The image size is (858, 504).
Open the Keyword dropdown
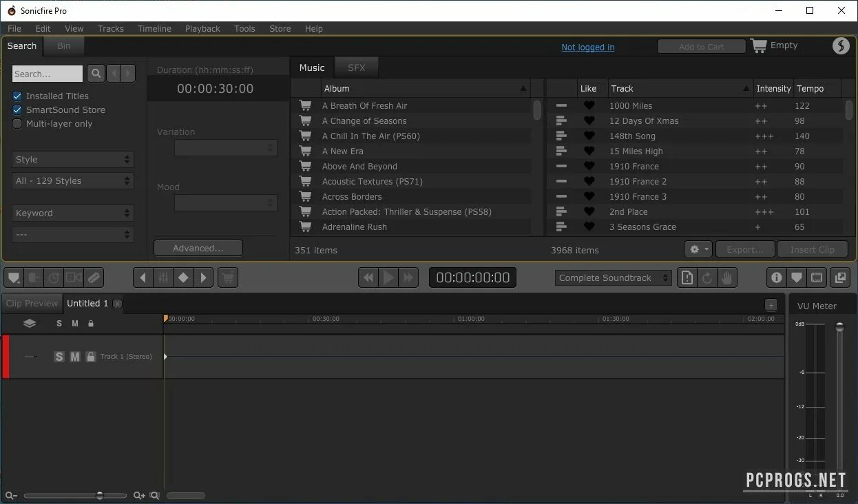(73, 213)
